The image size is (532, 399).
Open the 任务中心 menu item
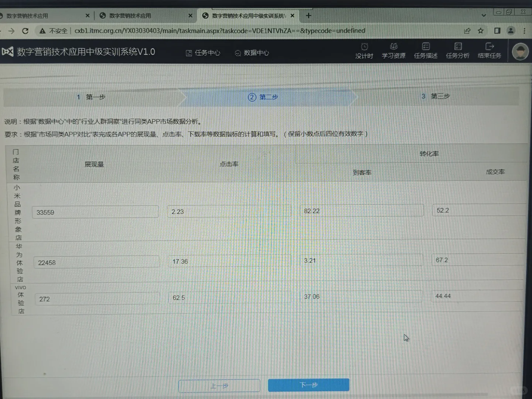203,53
